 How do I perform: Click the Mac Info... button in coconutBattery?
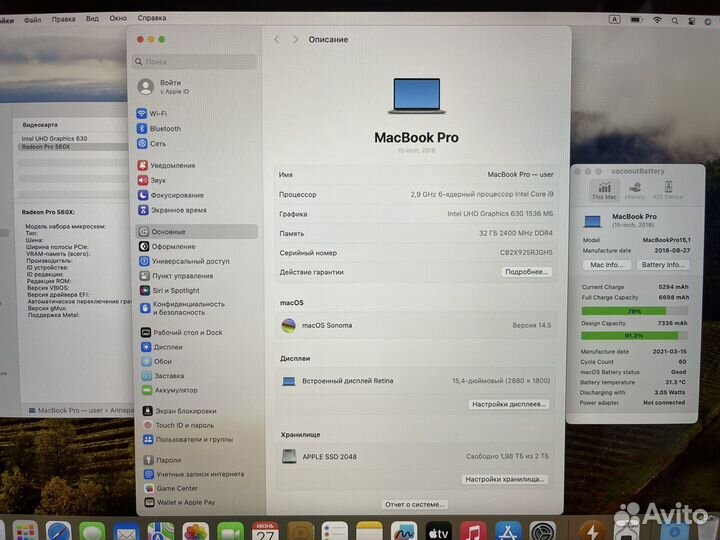607,265
